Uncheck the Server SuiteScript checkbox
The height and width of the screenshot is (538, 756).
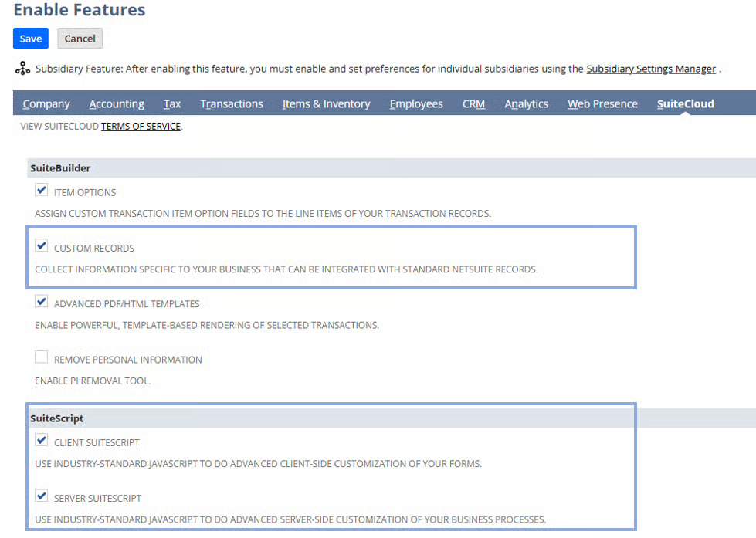(x=42, y=496)
